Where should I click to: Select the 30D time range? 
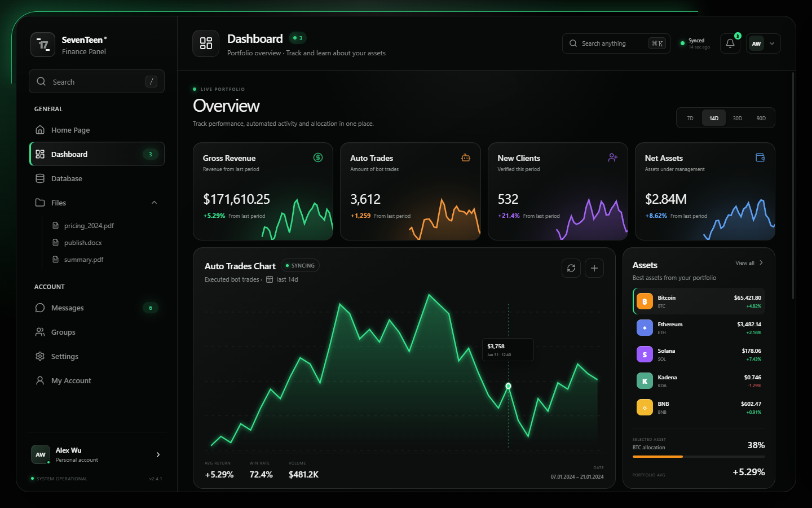pos(738,118)
